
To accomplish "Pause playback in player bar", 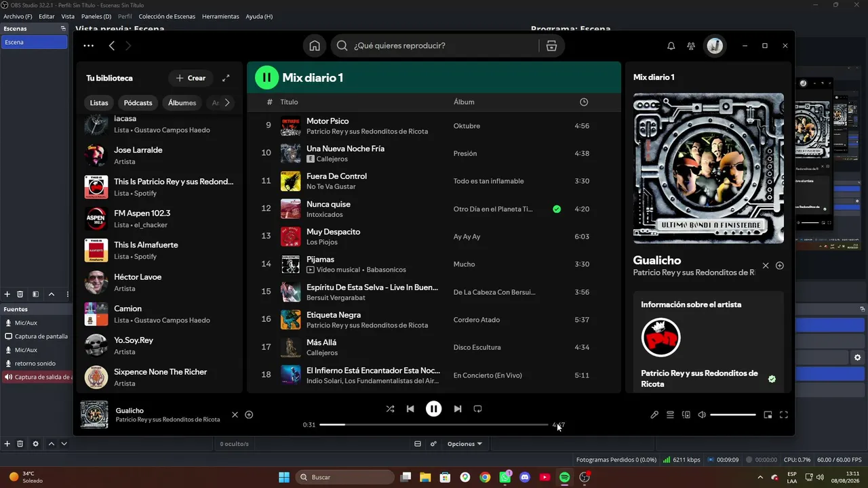I will point(433,409).
